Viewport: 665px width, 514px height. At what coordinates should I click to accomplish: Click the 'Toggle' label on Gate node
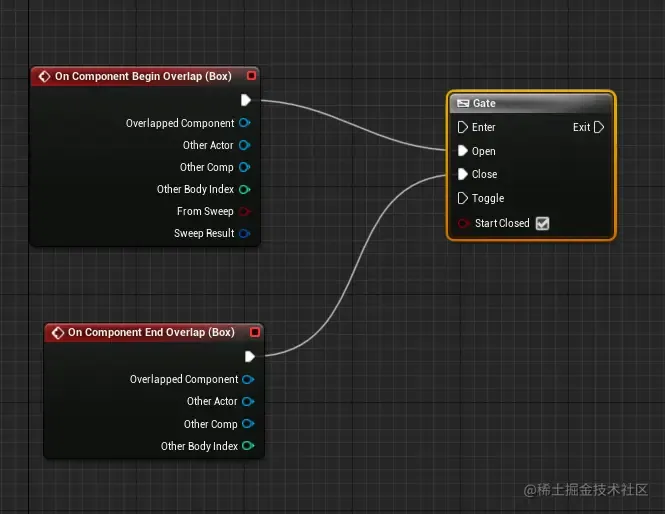pos(488,198)
